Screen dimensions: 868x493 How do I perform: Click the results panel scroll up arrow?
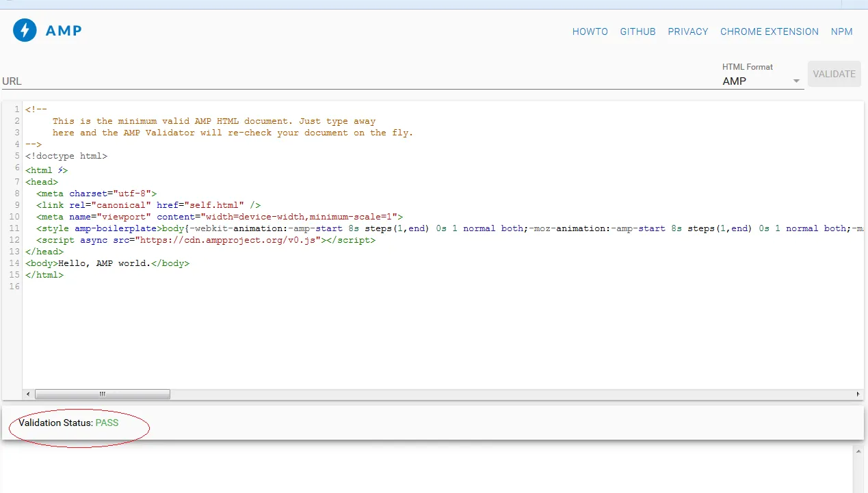[x=858, y=451]
